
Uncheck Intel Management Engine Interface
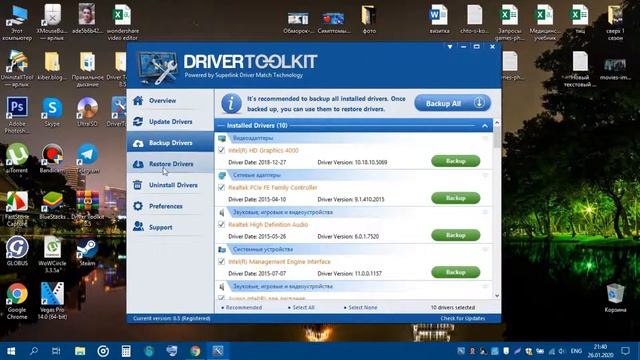(x=222, y=262)
